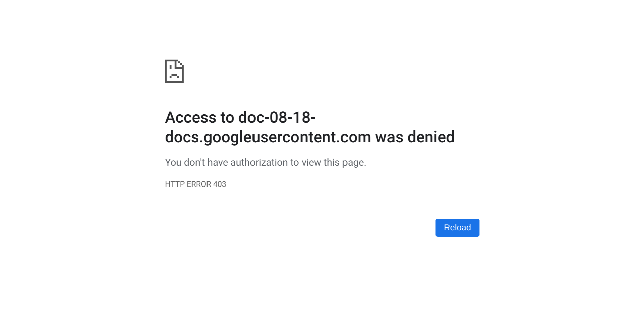644x319 pixels.
Task: Click the word "was" in the heading
Action: pos(389,137)
